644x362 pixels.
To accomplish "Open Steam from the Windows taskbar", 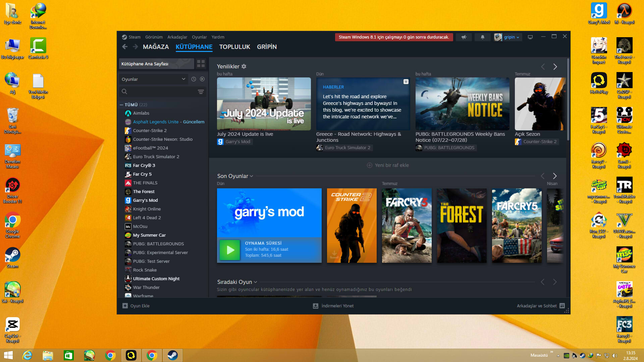I will point(173,355).
